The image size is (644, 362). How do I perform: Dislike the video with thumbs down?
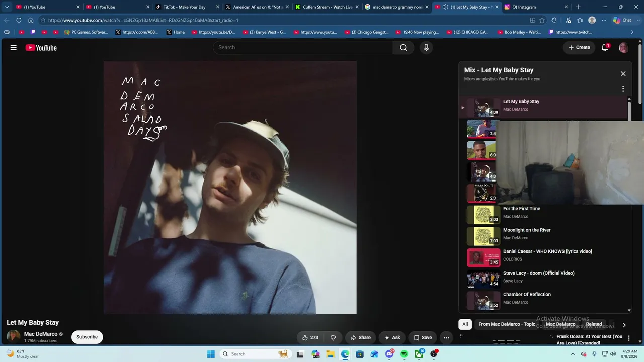point(333,337)
